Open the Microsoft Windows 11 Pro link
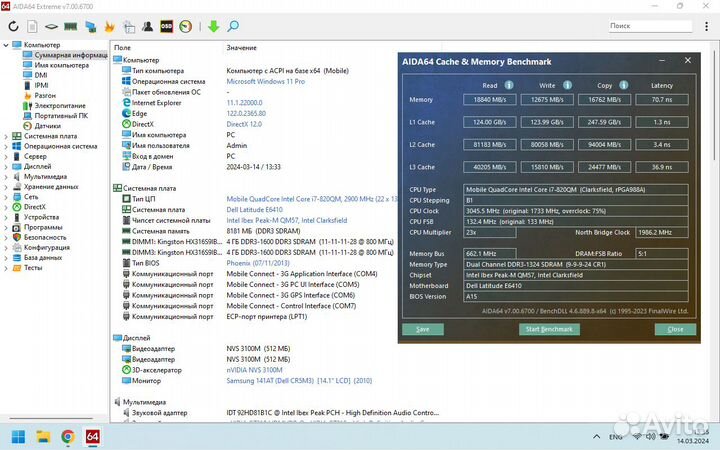 [x=265, y=81]
